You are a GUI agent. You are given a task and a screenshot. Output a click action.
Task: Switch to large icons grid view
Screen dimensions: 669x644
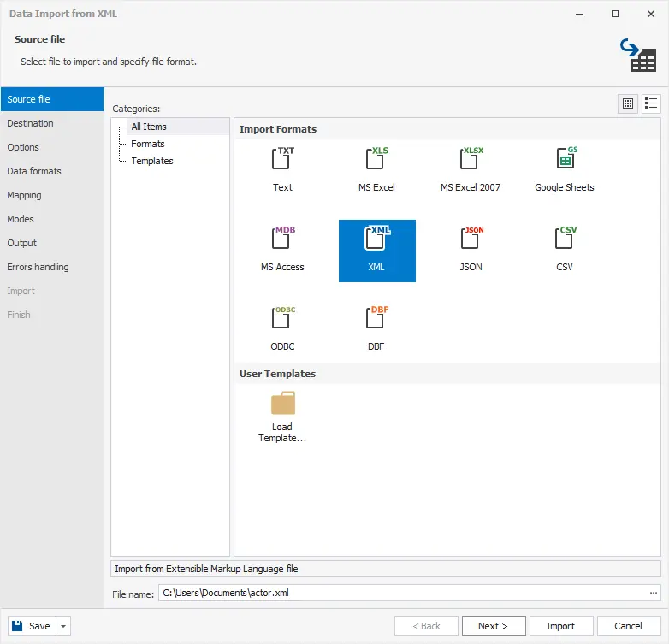pyautogui.click(x=628, y=103)
